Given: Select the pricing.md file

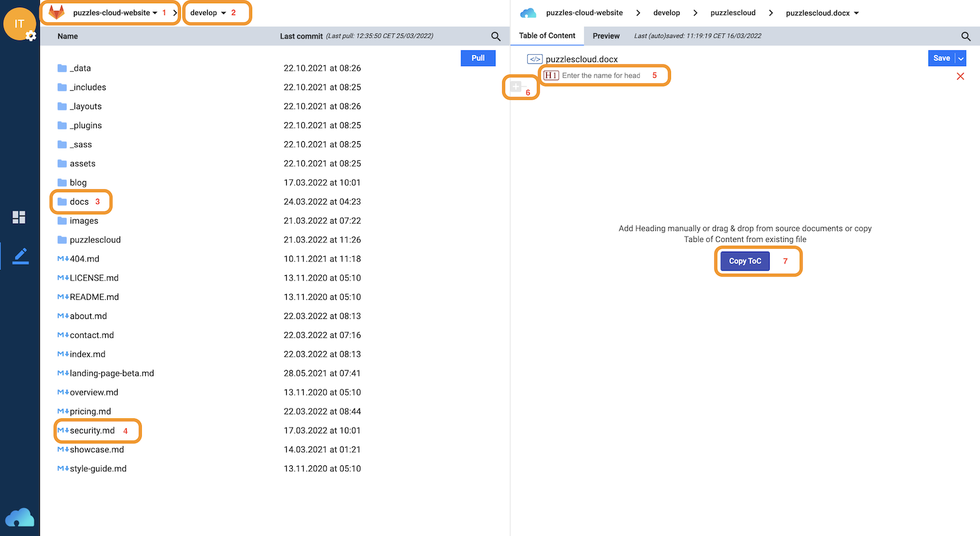Looking at the screenshot, I should (84, 411).
